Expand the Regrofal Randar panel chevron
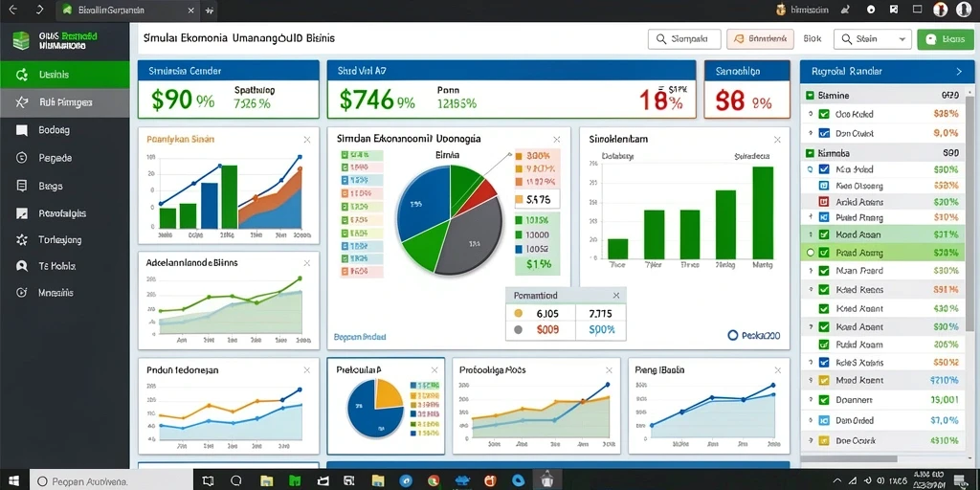The height and width of the screenshot is (490, 980). [x=959, y=72]
